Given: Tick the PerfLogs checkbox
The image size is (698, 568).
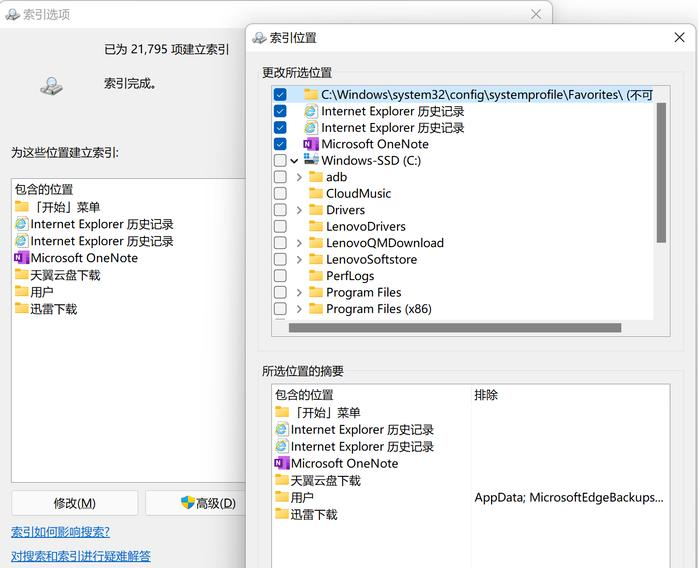Looking at the screenshot, I should 280,276.
